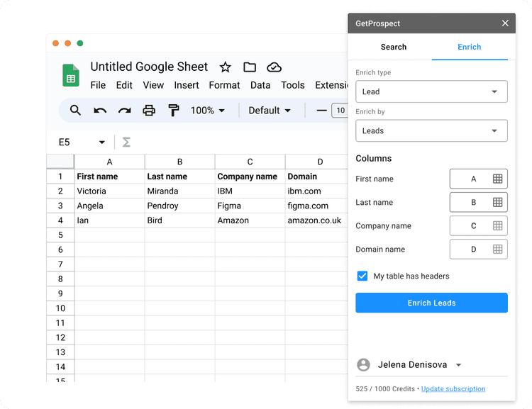Switch to the Enrich tab

pos(470,47)
